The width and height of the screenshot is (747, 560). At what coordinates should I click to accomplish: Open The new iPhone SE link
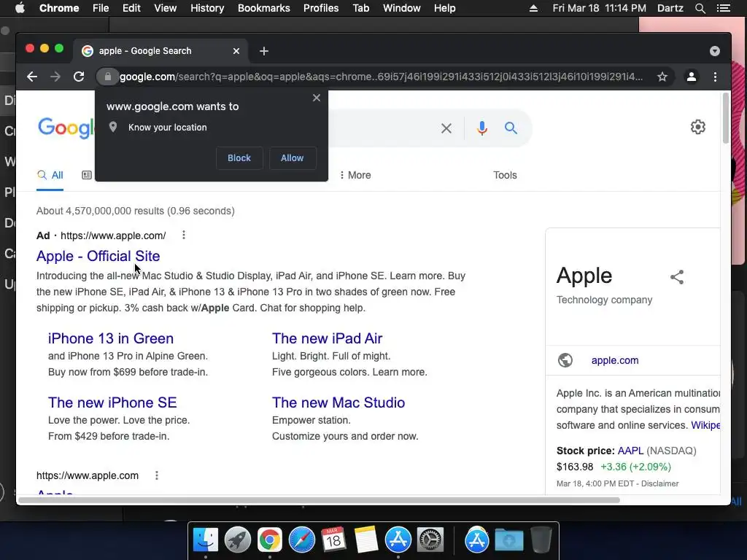coord(112,402)
